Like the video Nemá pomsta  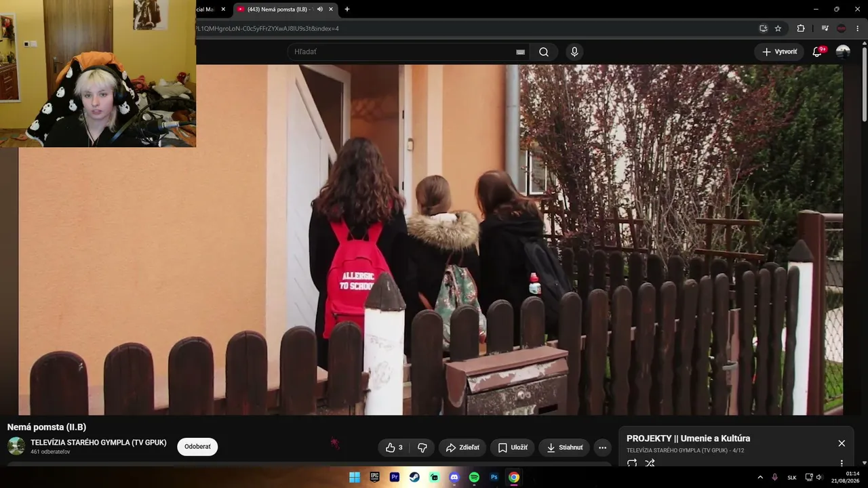pos(394,447)
